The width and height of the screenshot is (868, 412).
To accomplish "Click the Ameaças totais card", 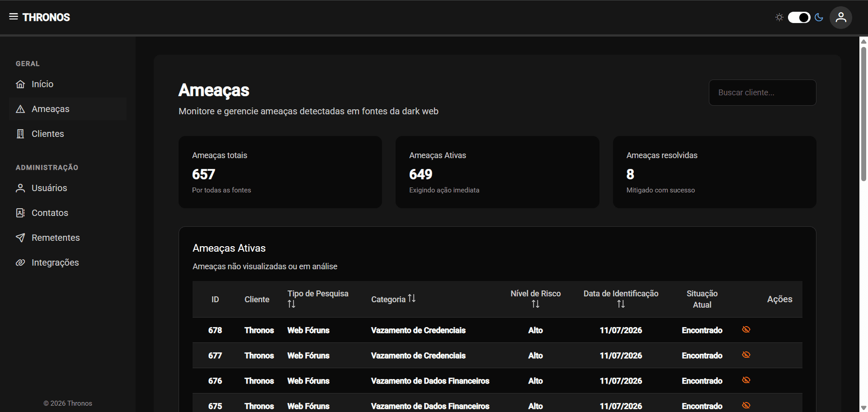I will (280, 172).
